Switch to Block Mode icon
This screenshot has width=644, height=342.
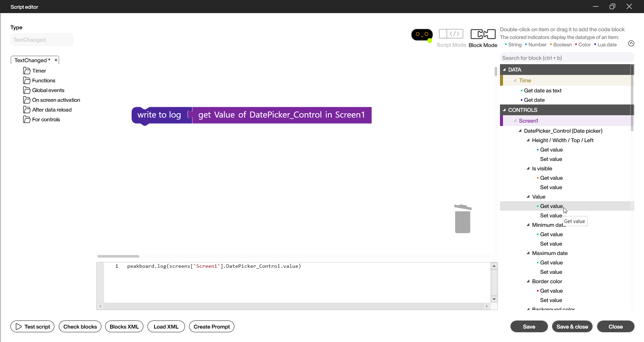click(483, 34)
